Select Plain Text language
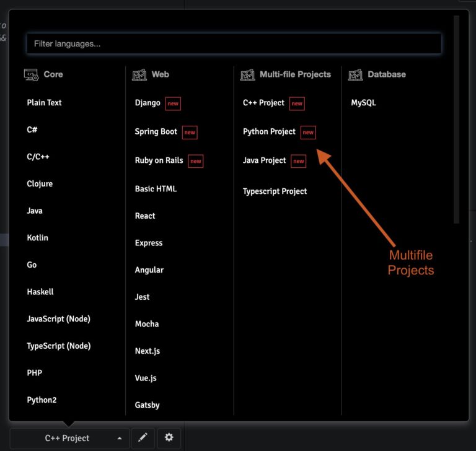 tap(45, 103)
